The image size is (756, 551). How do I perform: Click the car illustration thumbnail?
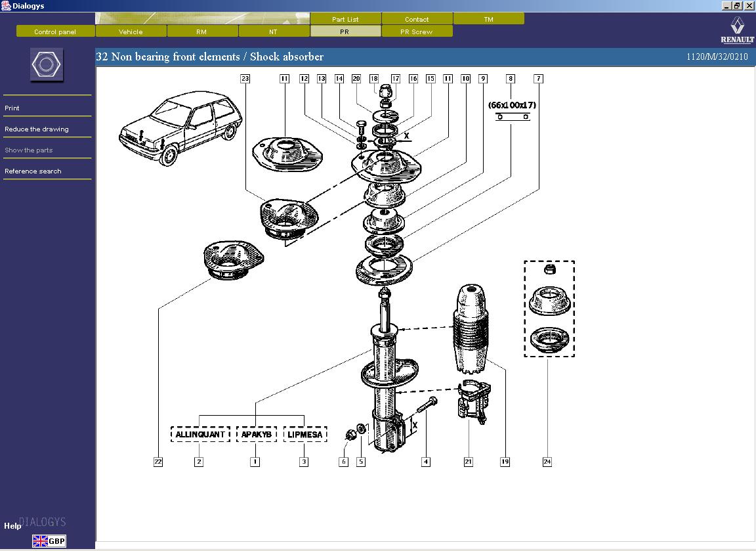click(180, 127)
